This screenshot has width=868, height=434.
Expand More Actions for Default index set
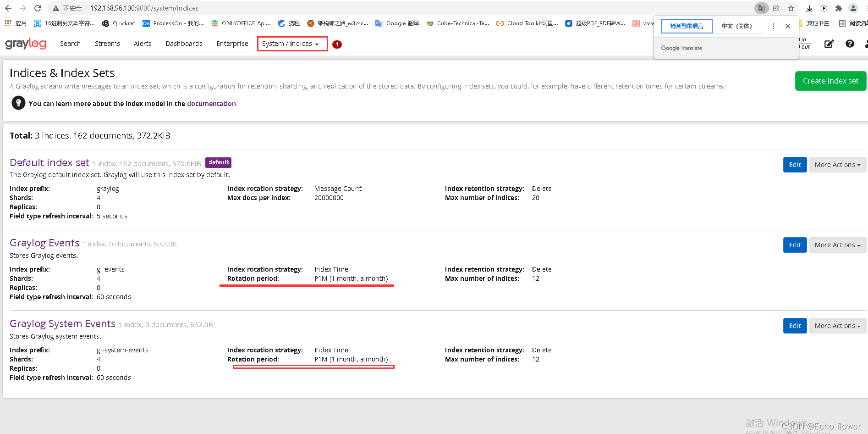[837, 165]
